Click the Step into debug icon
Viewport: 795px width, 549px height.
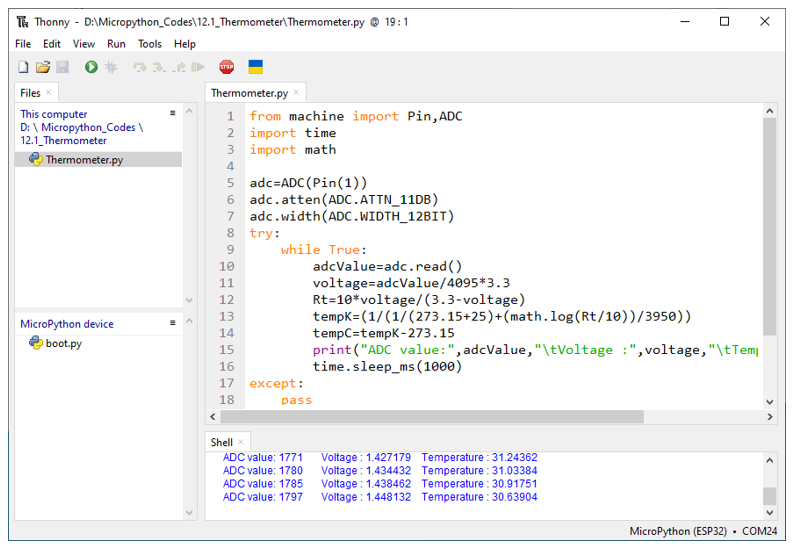[x=159, y=67]
